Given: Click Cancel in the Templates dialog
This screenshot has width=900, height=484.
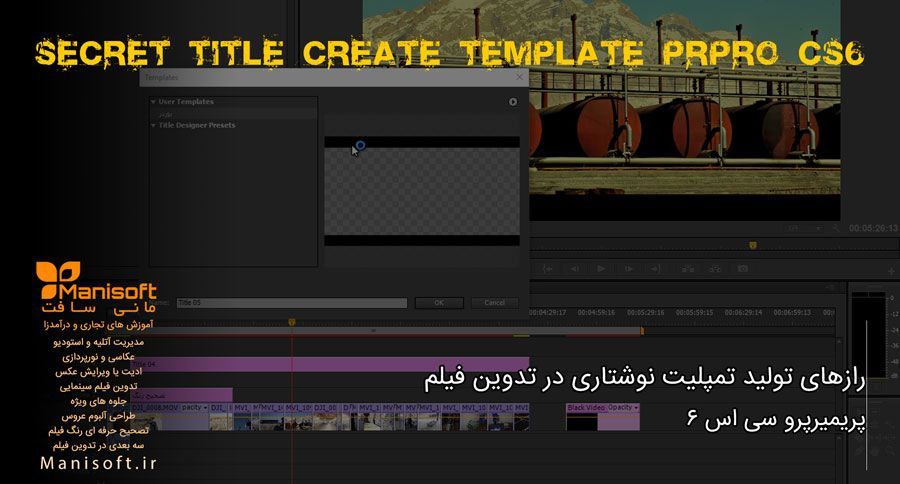Looking at the screenshot, I should (x=494, y=303).
